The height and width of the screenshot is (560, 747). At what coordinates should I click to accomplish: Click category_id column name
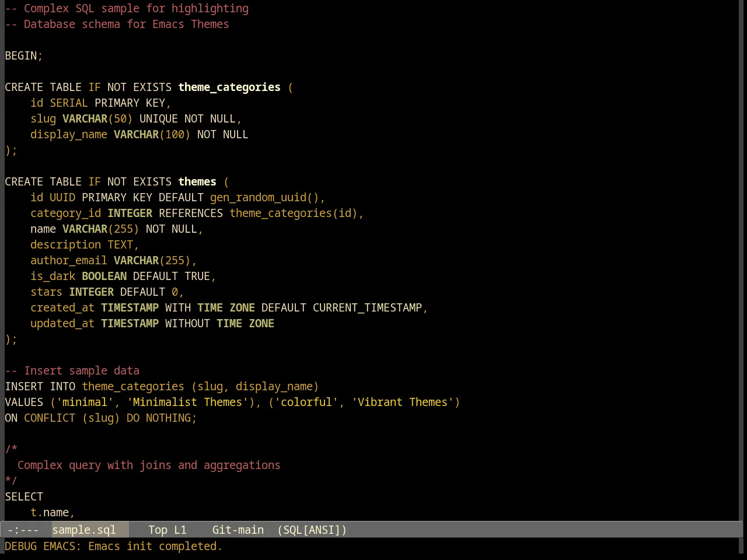pos(65,213)
